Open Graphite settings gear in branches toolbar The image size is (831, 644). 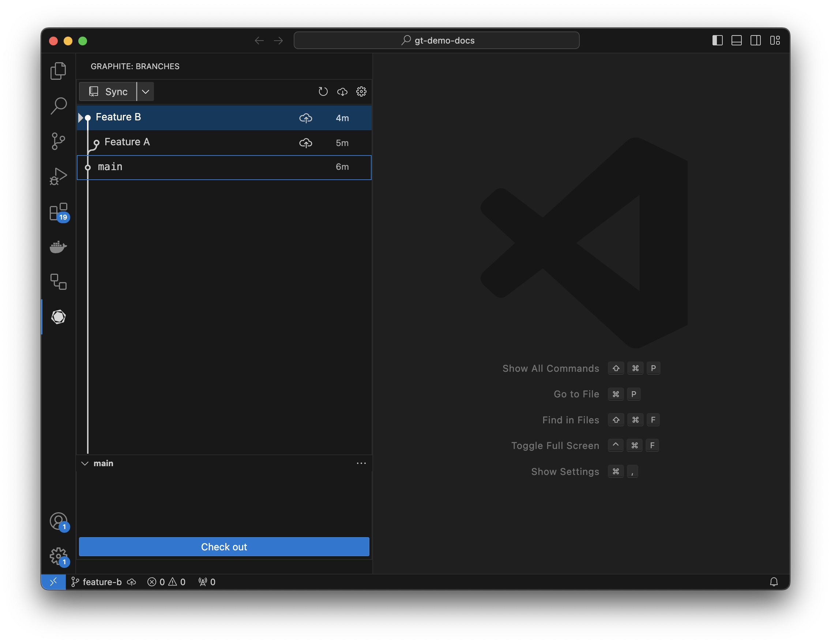361,92
